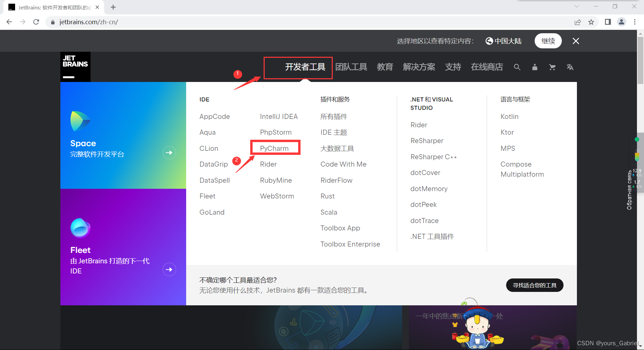Viewport: 644px width, 350px height.
Task: Click the globe icon beside 中国大陆
Action: [x=489, y=41]
